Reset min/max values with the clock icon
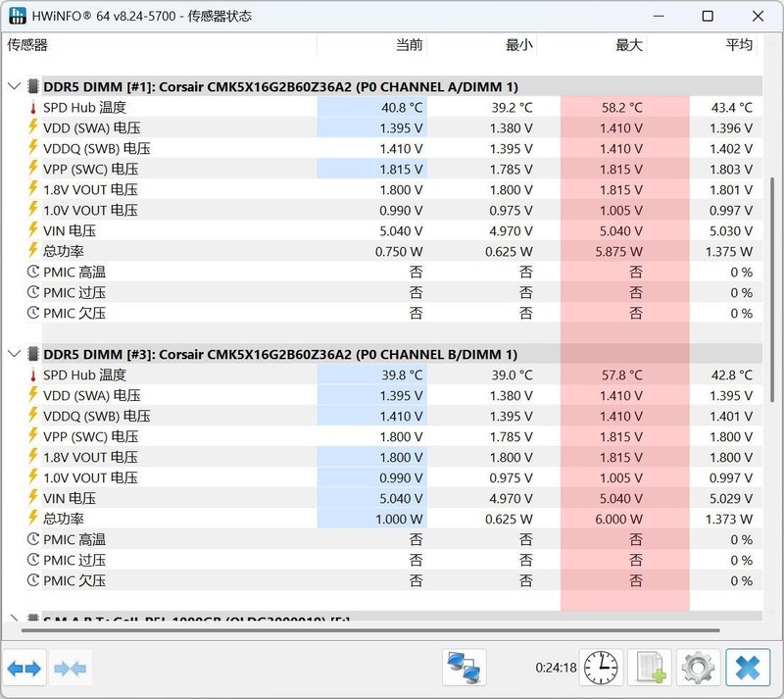 (x=601, y=668)
